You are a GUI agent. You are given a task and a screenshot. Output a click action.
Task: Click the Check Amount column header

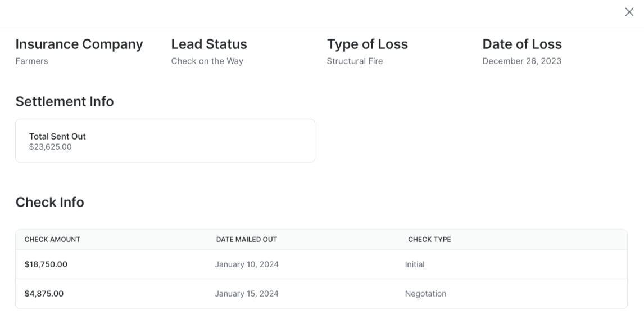pos(52,239)
